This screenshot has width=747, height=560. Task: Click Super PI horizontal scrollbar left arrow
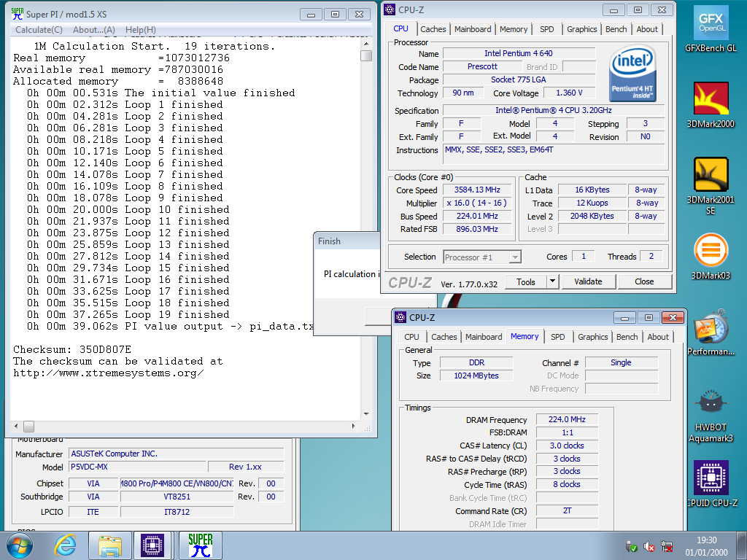[x=16, y=426]
